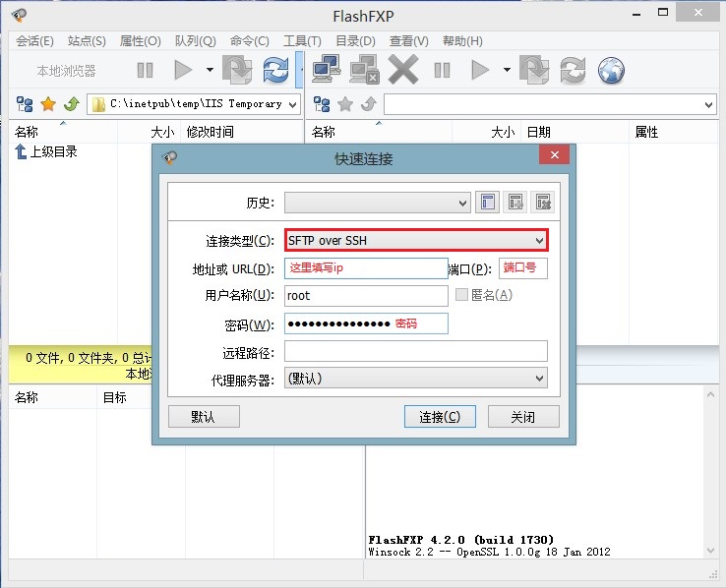Viewport: 726px width, 588px height.
Task: Click the local green up-folder arrow icon
Action: tap(71, 104)
